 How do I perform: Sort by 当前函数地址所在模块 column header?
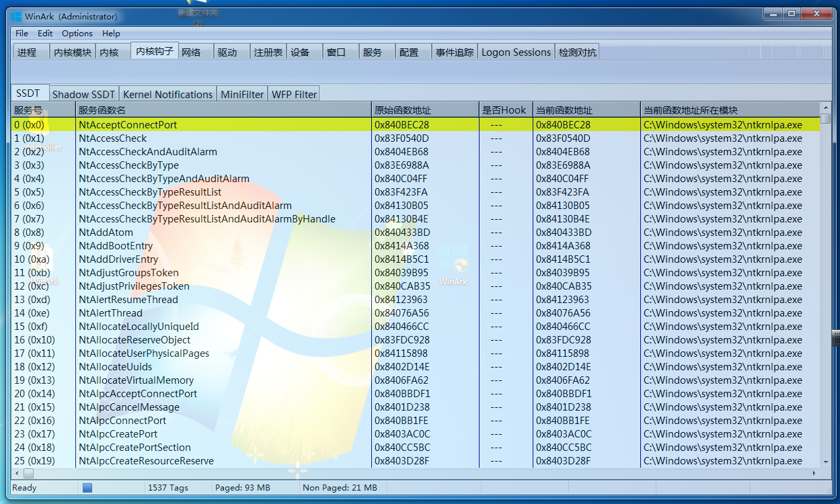730,110
